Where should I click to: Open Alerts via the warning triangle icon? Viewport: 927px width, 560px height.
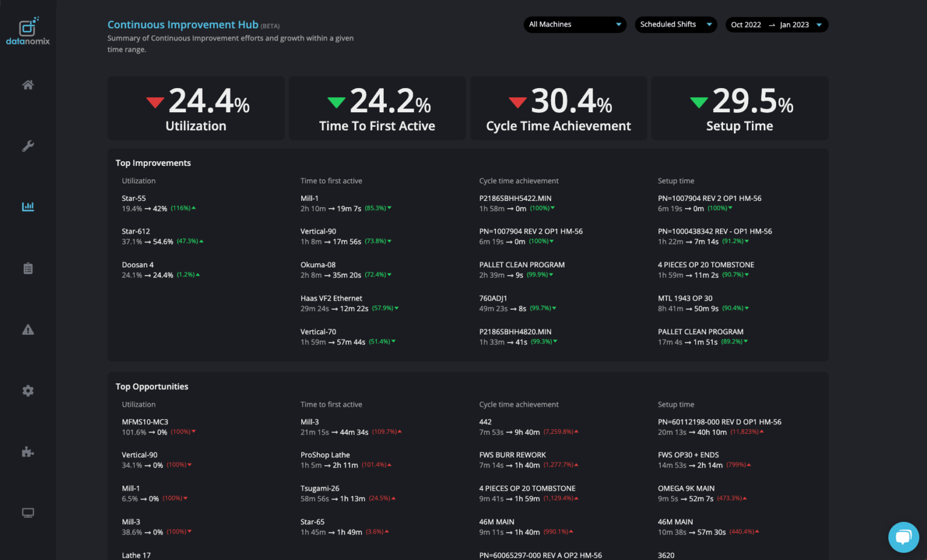(28, 329)
